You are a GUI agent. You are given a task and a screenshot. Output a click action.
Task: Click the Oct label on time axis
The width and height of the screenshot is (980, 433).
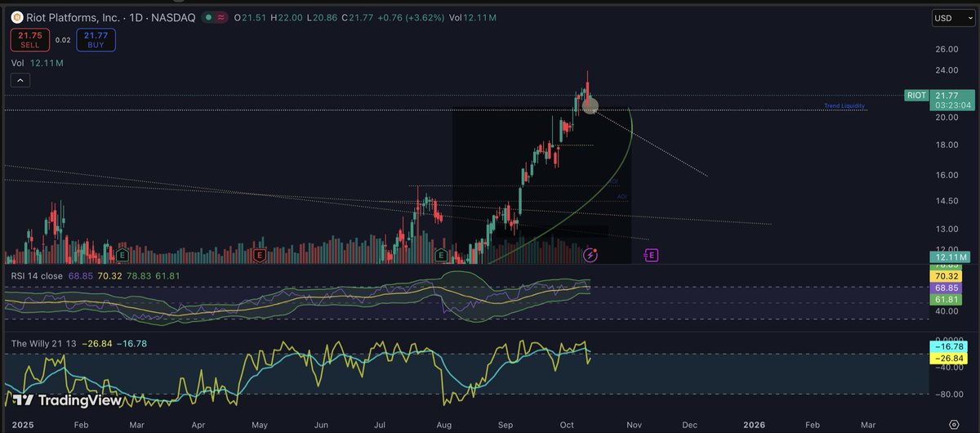(568, 424)
